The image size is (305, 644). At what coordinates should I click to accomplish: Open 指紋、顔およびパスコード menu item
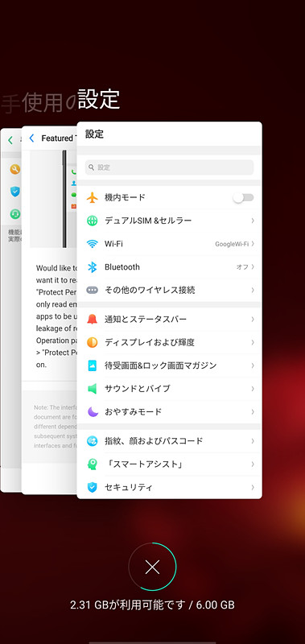(169, 441)
